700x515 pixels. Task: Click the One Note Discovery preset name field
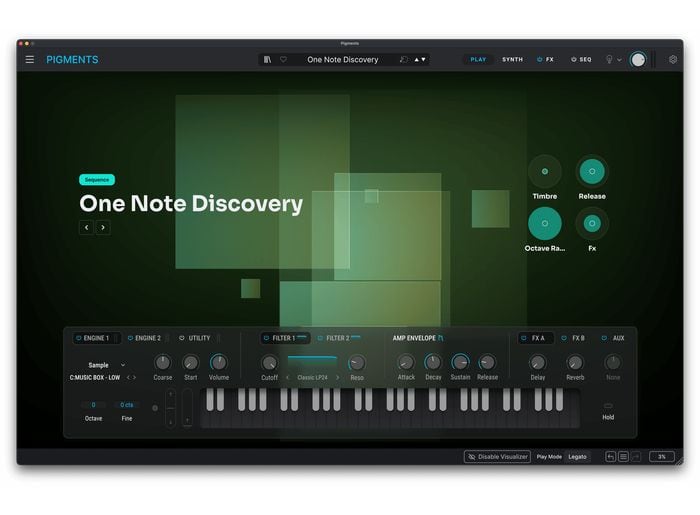click(343, 59)
